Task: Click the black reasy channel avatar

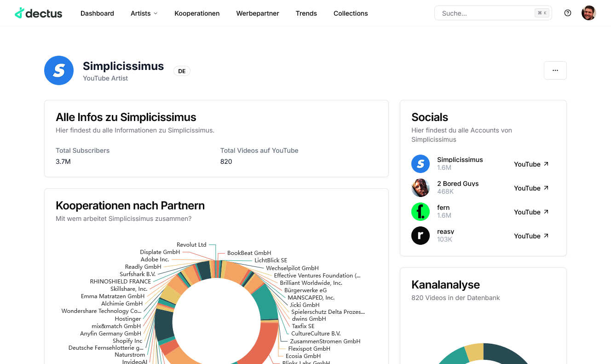Action: click(x=420, y=236)
